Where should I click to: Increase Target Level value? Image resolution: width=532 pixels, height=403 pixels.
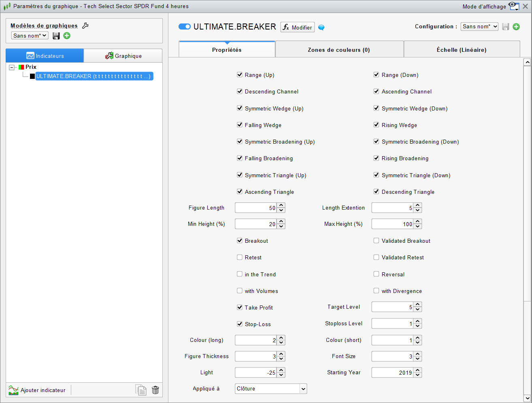418,304
